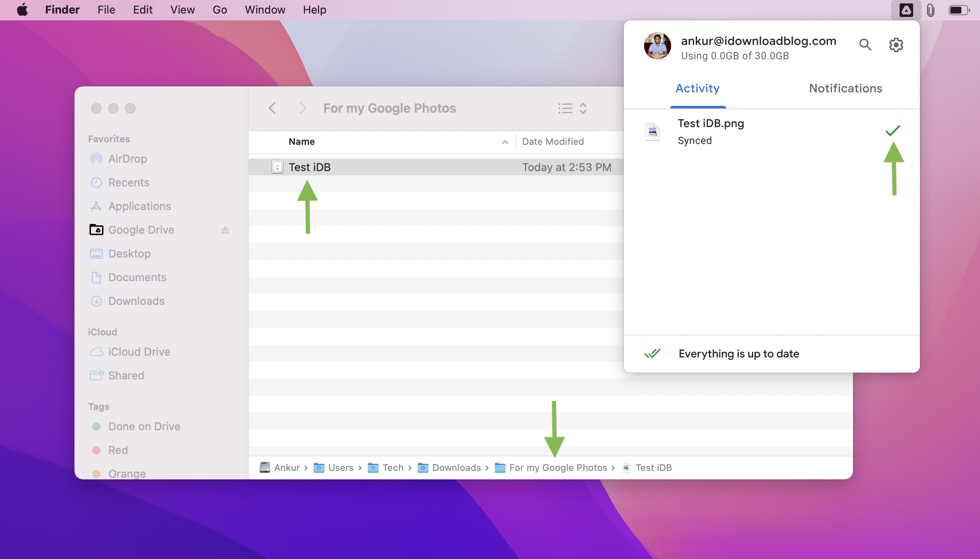Viewport: 980px width, 559px height.
Task: Open the Edit menu
Action: point(143,10)
